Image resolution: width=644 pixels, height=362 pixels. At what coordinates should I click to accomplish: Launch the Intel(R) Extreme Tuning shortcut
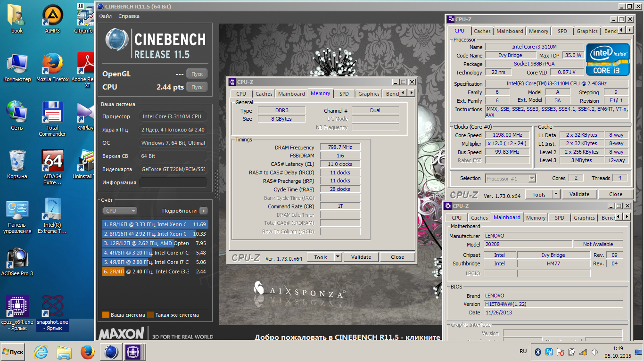[53, 216]
